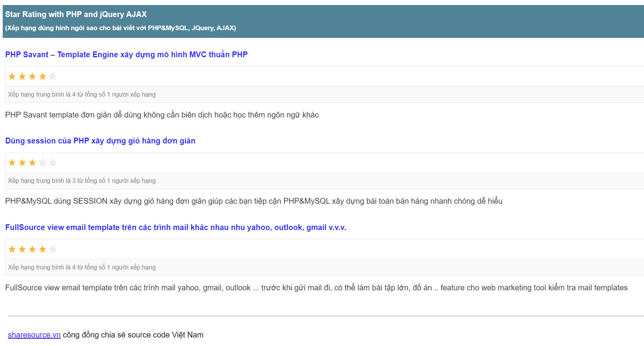Set email template article rating to four stars
This screenshot has width=644, height=346.
(42, 249)
